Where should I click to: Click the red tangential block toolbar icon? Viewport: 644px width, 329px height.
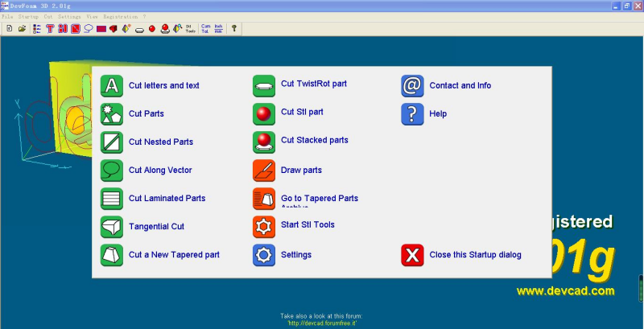click(114, 29)
